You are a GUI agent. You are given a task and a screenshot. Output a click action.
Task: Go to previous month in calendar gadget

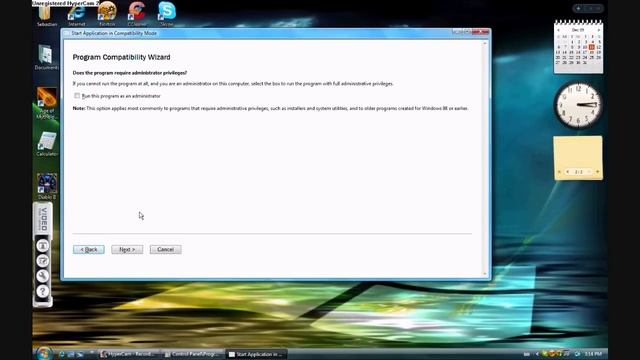(x=559, y=30)
